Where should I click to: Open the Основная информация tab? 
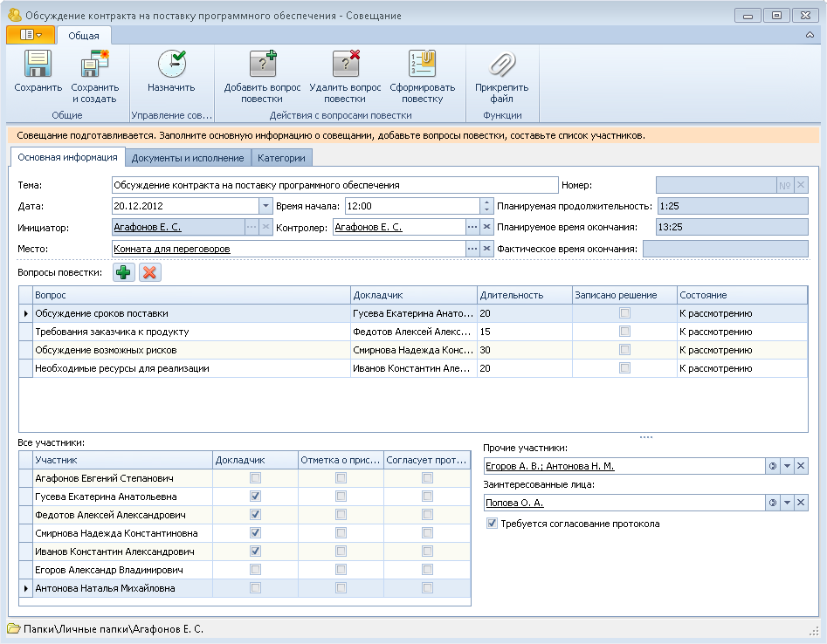67,157
